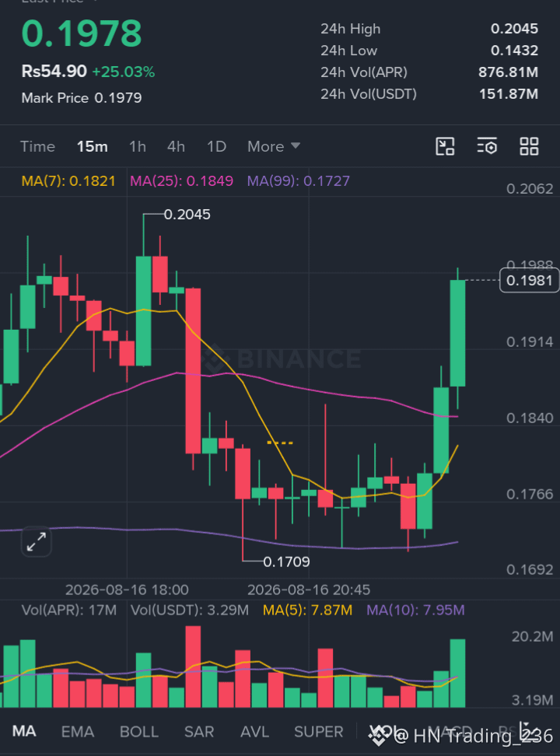Expand the chart to fullscreen
The width and height of the screenshot is (560, 756).
[37, 542]
